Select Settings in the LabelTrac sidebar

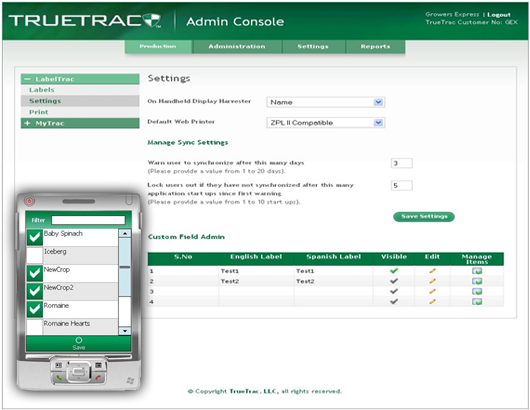point(80,101)
